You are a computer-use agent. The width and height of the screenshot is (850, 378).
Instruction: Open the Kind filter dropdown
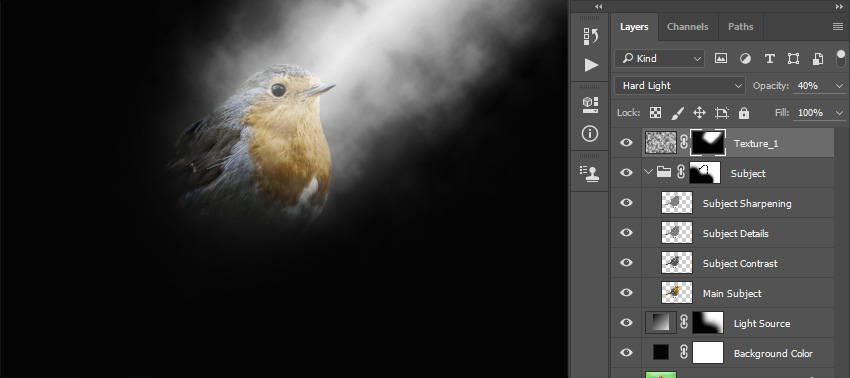coord(659,59)
